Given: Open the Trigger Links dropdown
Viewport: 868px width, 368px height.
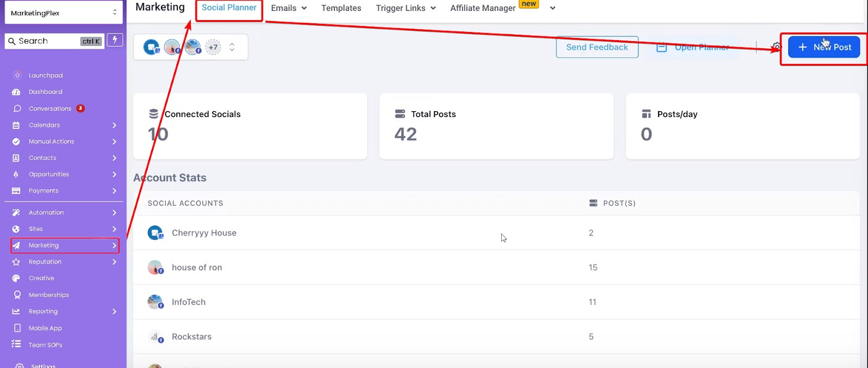Looking at the screenshot, I should coord(406,8).
